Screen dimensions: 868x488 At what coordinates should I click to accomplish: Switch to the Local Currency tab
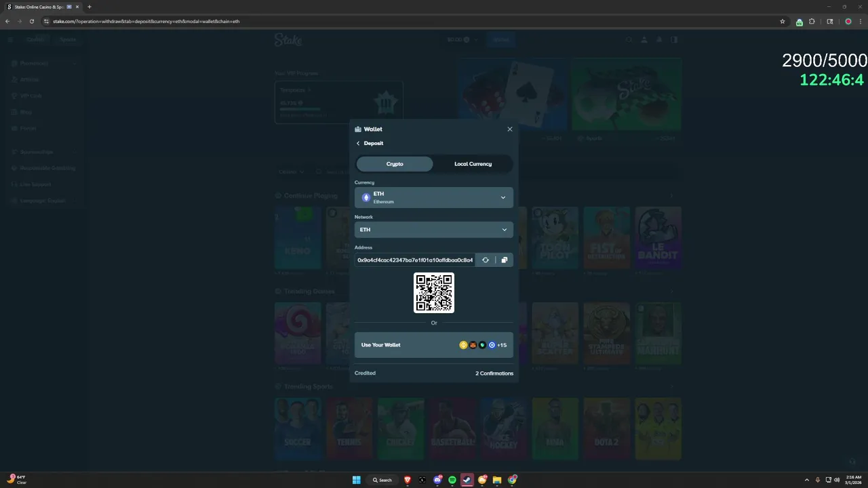click(x=473, y=164)
